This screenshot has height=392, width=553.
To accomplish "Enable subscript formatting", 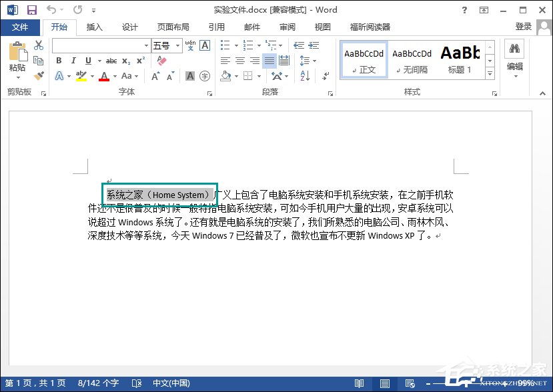I will (x=126, y=61).
